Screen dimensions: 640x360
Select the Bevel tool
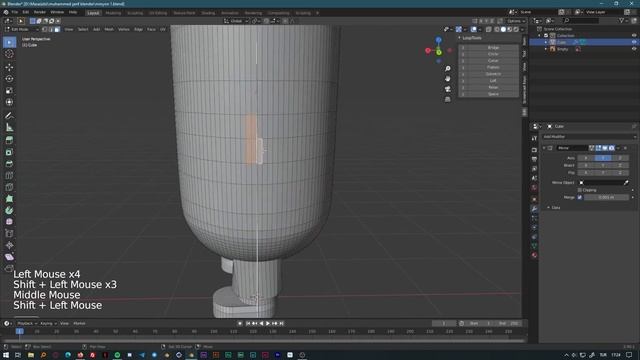(x=9, y=164)
